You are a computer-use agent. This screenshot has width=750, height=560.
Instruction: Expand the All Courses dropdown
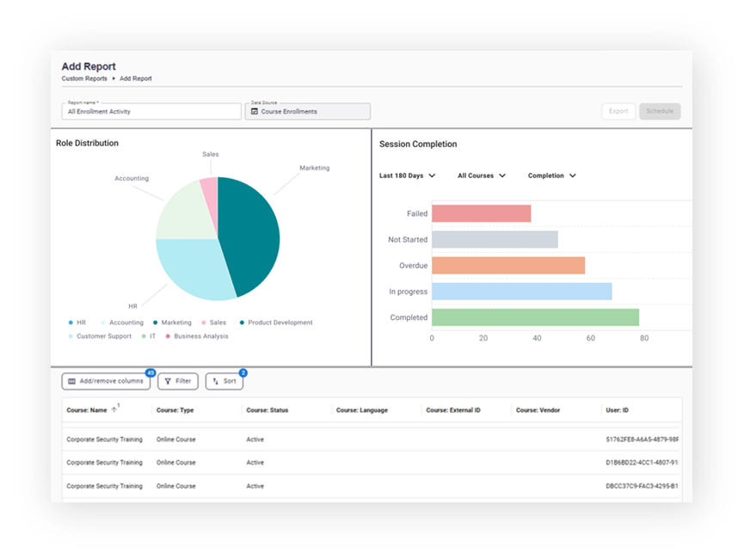(x=482, y=175)
